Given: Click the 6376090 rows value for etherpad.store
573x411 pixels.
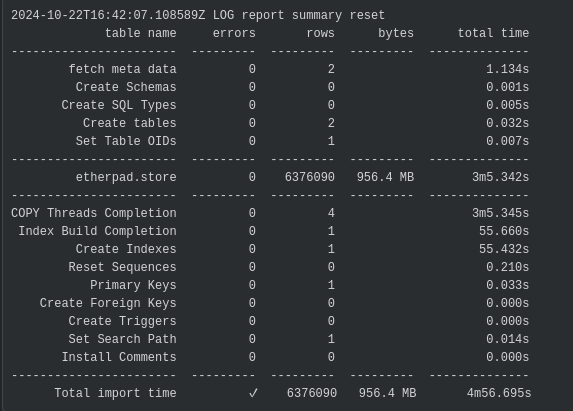Looking at the screenshot, I should (310, 177).
